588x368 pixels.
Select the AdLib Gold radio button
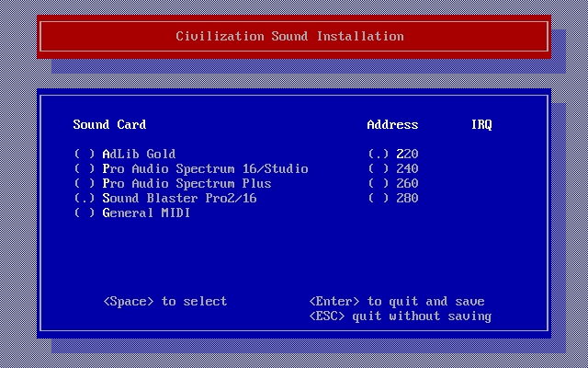[x=85, y=155]
